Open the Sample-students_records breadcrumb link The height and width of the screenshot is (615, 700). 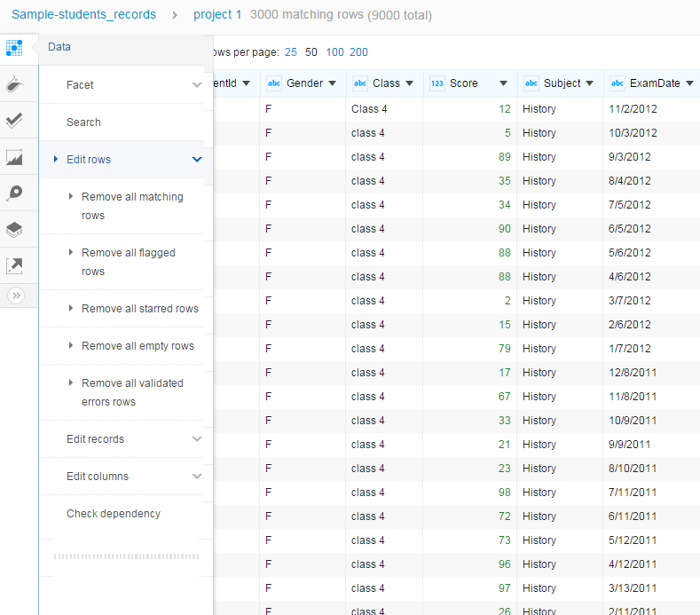click(83, 15)
